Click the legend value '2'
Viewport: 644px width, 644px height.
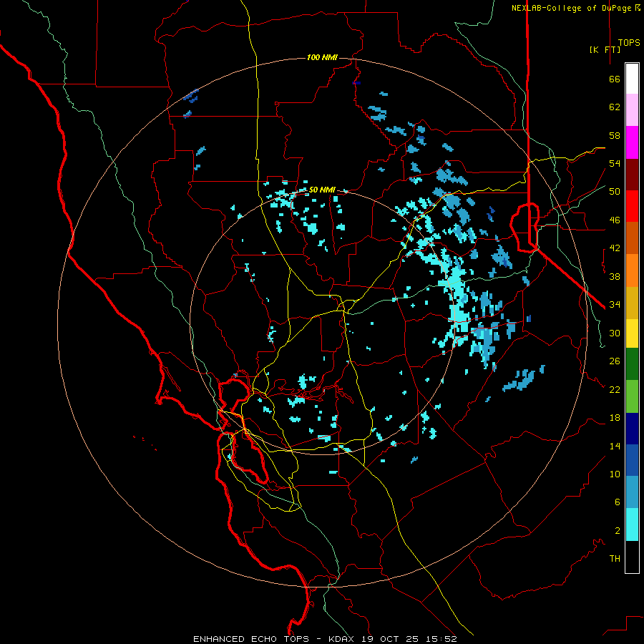click(618, 531)
